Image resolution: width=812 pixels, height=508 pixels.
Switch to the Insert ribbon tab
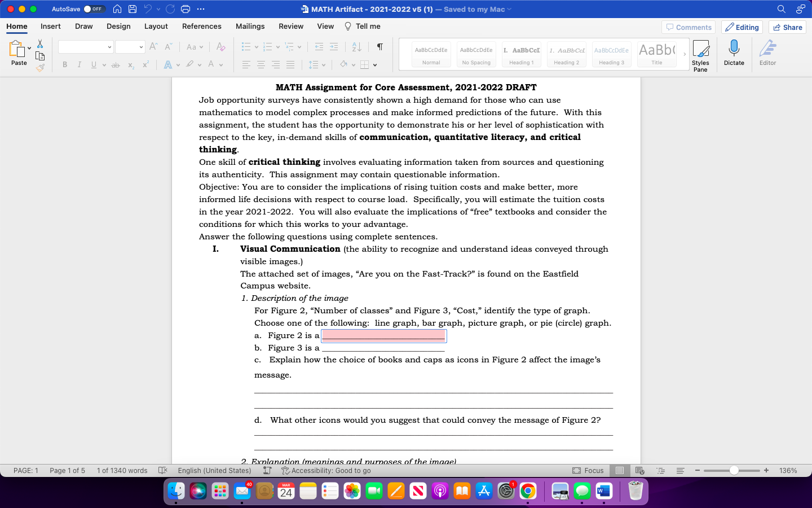[x=51, y=26]
